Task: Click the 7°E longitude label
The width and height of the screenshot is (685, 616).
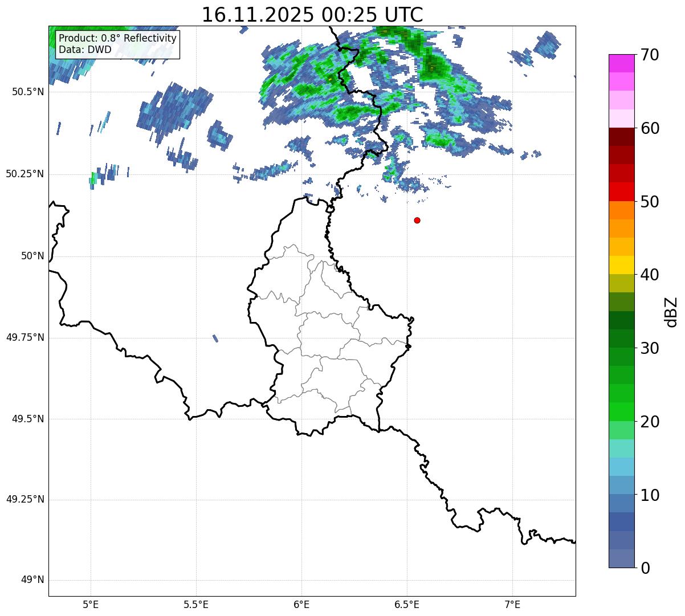Action: [x=512, y=605]
